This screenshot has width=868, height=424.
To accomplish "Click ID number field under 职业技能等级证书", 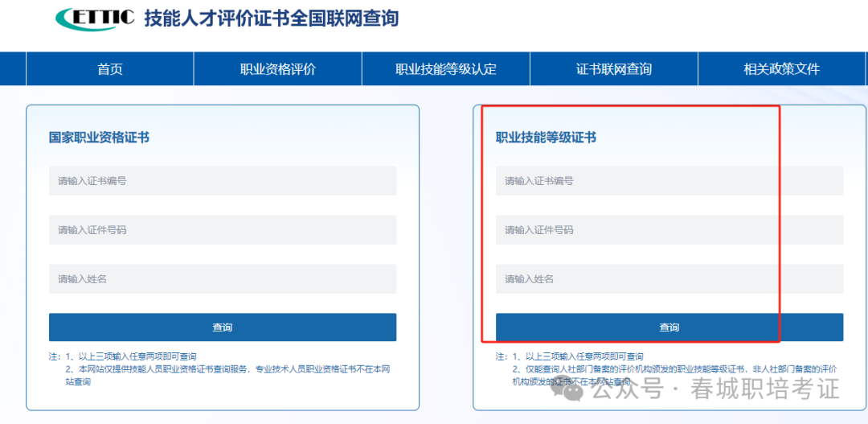I will click(x=669, y=229).
